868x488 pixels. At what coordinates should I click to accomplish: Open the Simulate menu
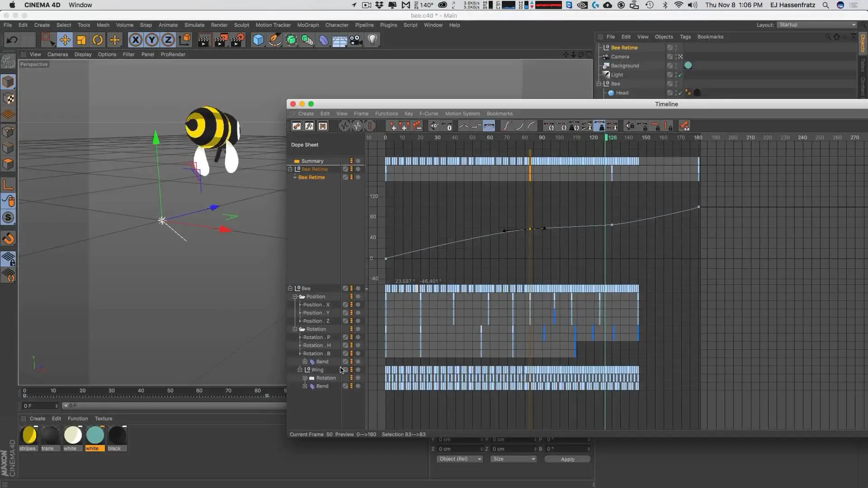click(x=194, y=25)
